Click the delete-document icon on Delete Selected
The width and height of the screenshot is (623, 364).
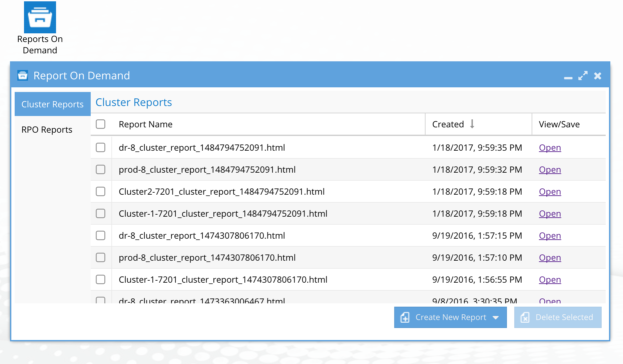525,317
